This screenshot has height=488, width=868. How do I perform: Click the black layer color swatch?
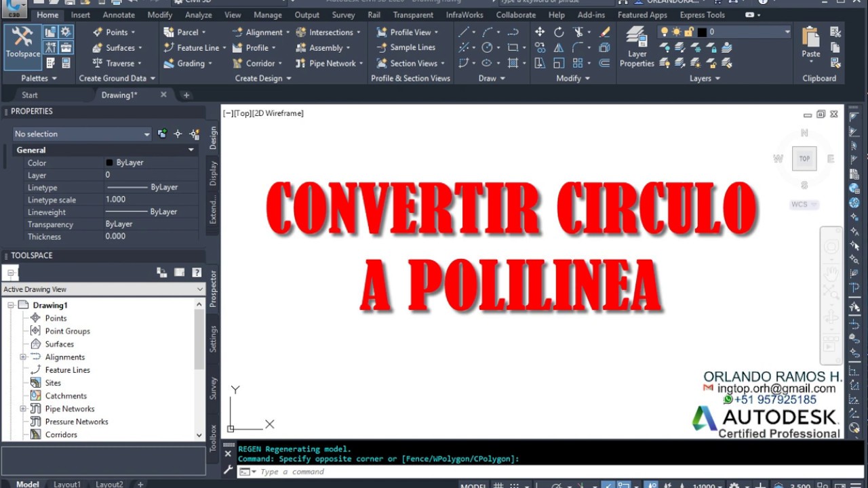coord(702,32)
